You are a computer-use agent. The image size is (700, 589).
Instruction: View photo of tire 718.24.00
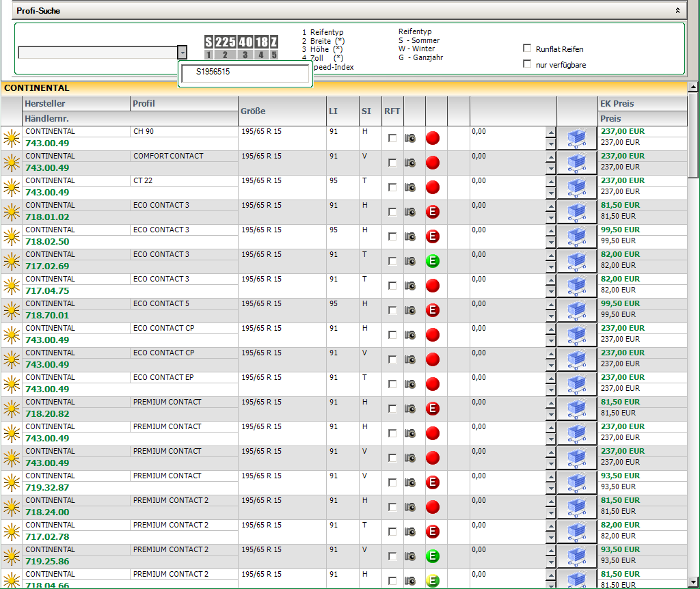410,507
